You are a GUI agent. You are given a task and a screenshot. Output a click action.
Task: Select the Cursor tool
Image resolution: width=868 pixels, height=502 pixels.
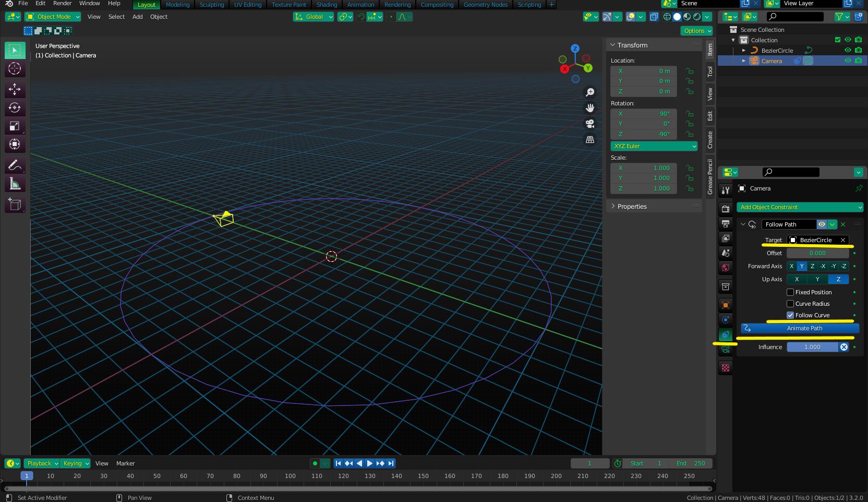(15, 69)
